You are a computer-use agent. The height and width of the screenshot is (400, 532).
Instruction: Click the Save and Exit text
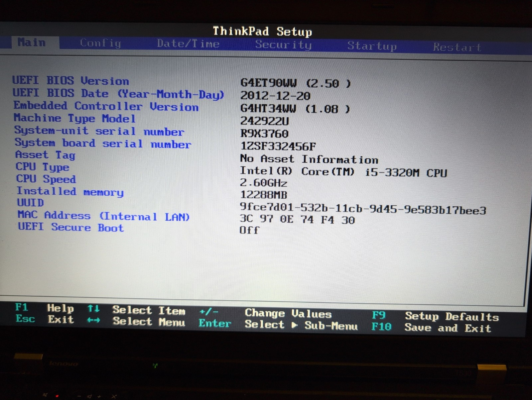point(448,328)
